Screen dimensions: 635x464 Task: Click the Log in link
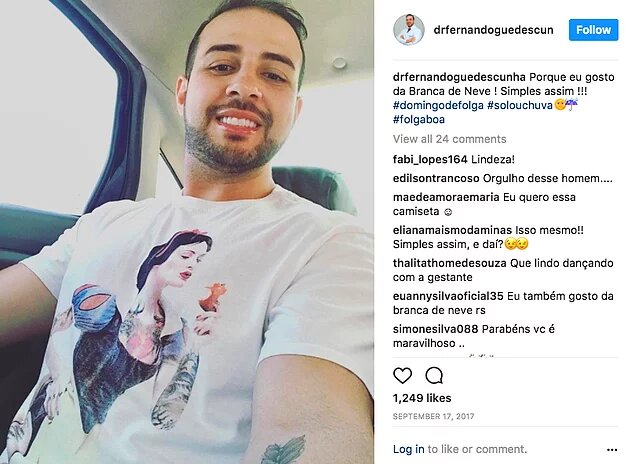coord(409,449)
